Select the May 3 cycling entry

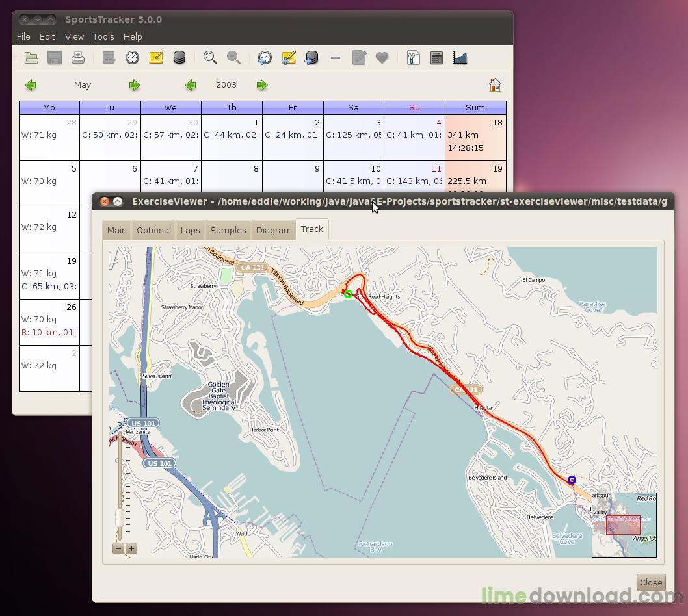pyautogui.click(x=353, y=135)
